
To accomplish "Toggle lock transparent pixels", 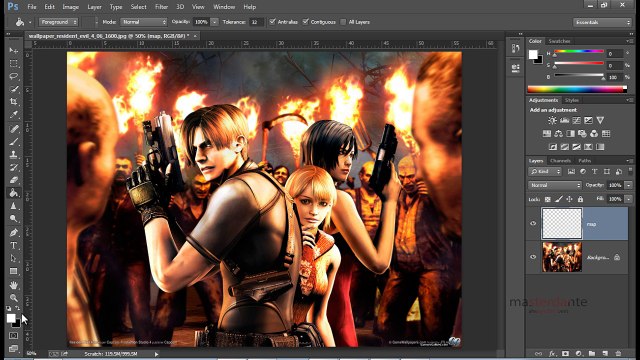I will click(x=548, y=199).
